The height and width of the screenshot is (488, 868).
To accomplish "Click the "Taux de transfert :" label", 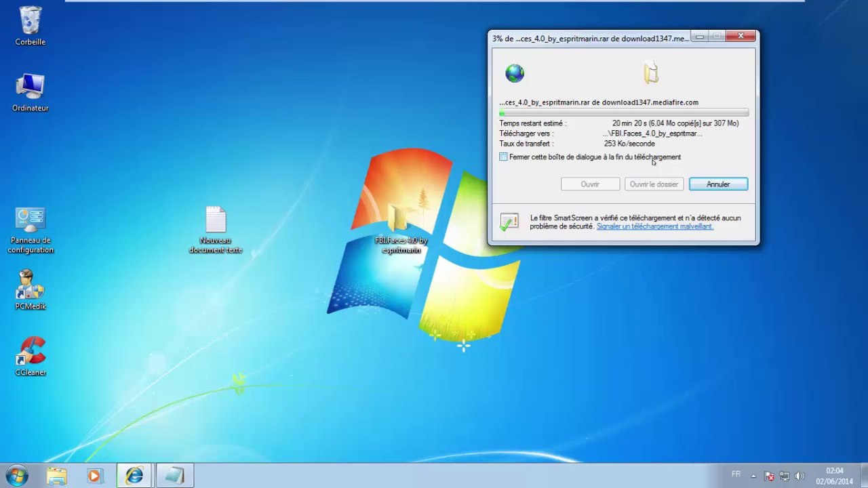I will pyautogui.click(x=526, y=144).
